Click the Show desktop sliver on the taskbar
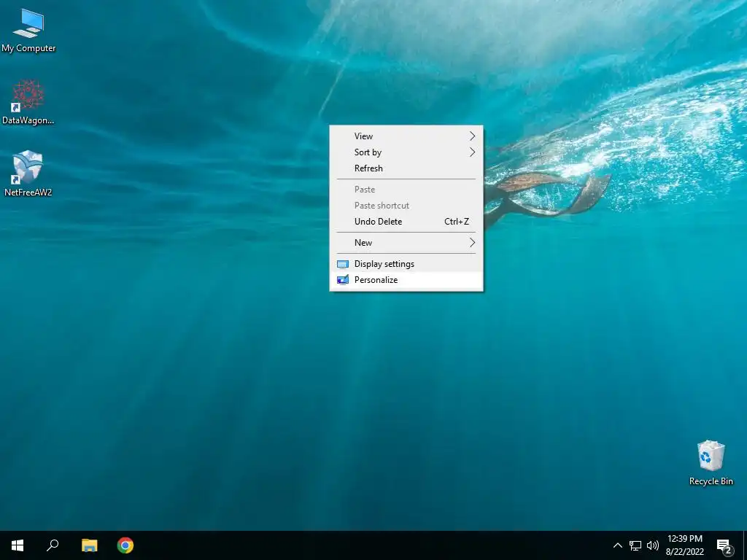The height and width of the screenshot is (560, 747). coord(745,545)
